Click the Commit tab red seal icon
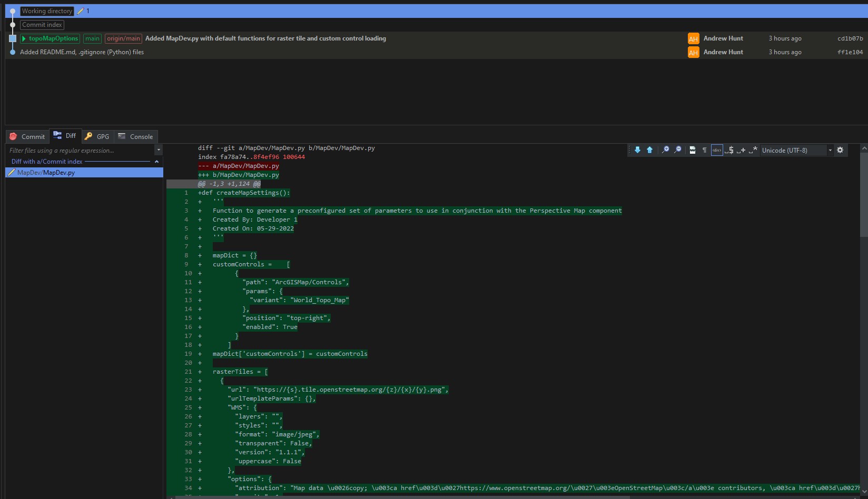 click(13, 136)
